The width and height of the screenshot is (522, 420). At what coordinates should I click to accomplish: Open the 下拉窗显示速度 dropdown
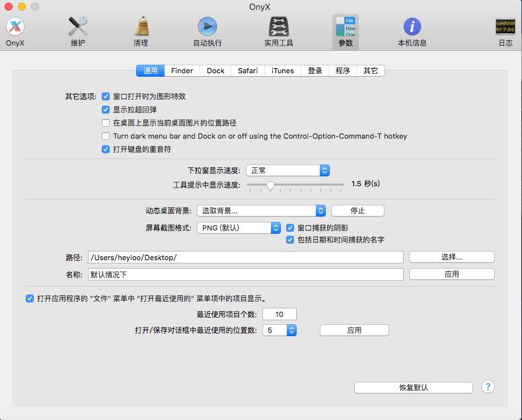[287, 170]
